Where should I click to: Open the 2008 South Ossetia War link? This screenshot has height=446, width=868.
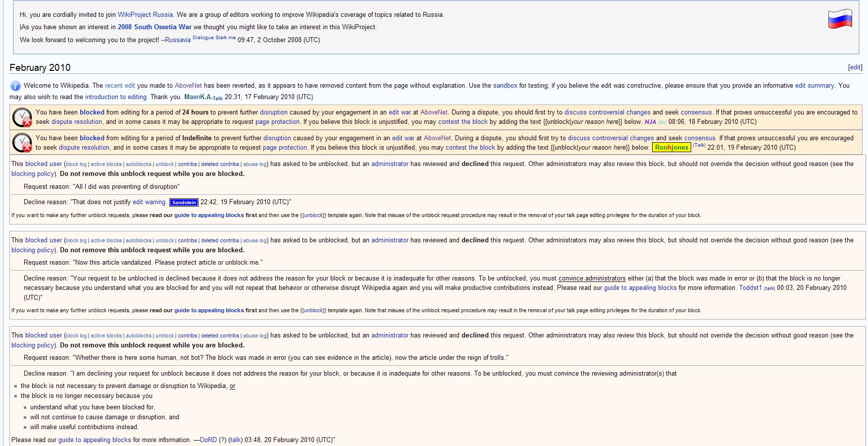[154, 27]
